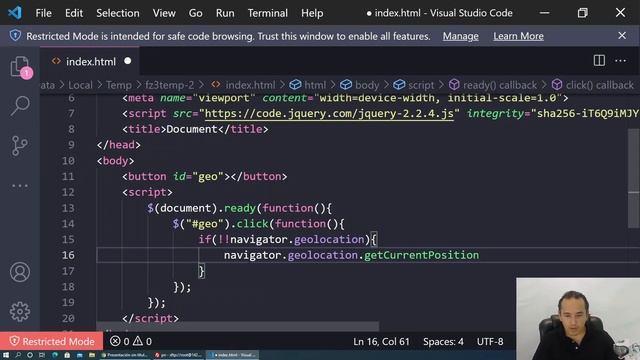The image size is (640, 360).
Task: Click the warnings count icon in status bar
Action: 138,341
